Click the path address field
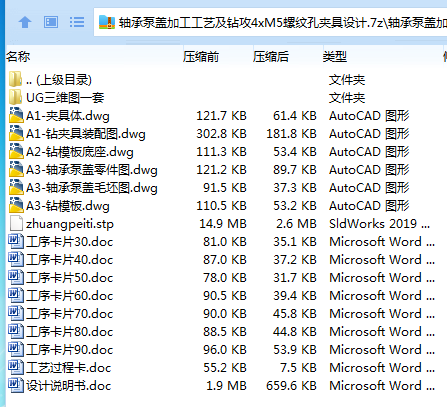The height and width of the screenshot is (407, 447). [x=271, y=22]
